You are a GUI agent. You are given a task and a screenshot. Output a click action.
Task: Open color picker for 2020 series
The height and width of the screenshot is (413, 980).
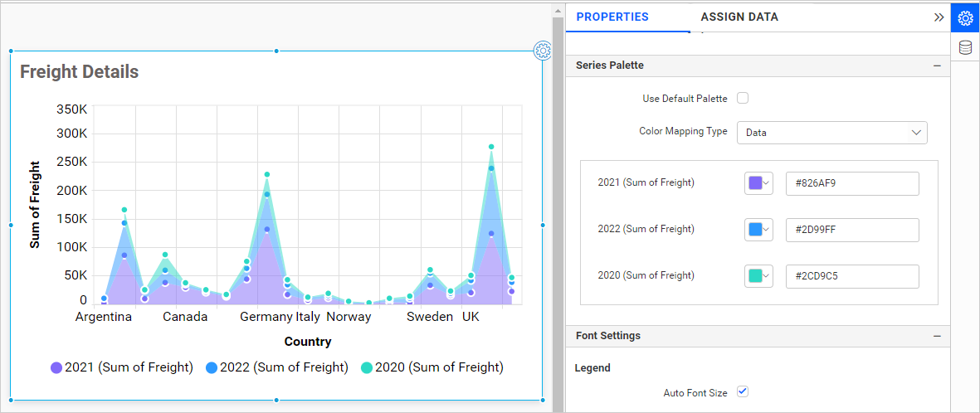point(759,276)
